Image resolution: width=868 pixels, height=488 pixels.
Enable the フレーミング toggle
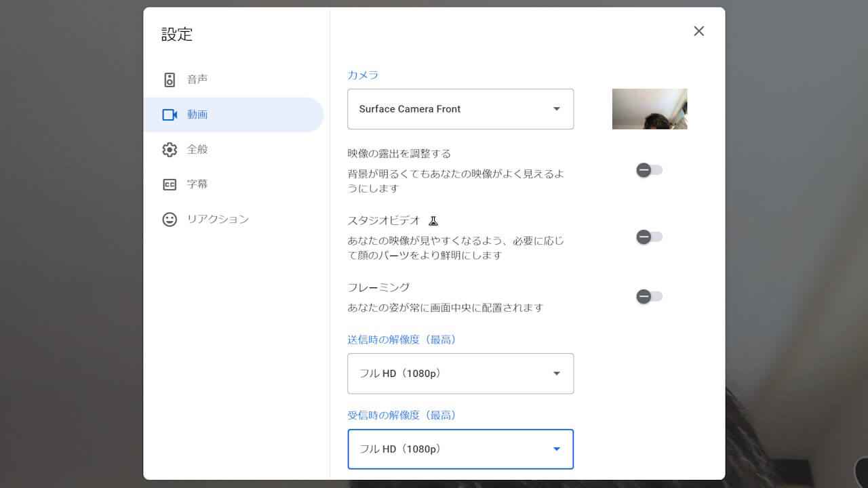649,296
